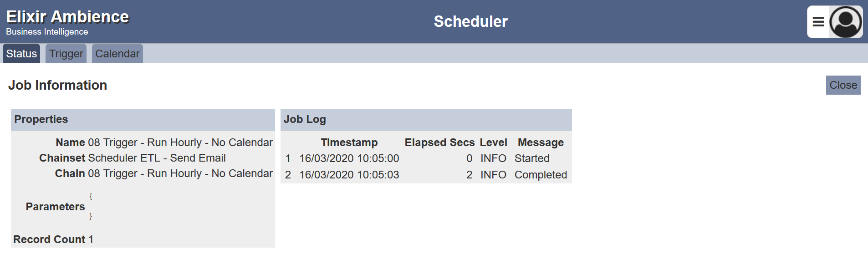Select the Record Count value

[x=91, y=239]
